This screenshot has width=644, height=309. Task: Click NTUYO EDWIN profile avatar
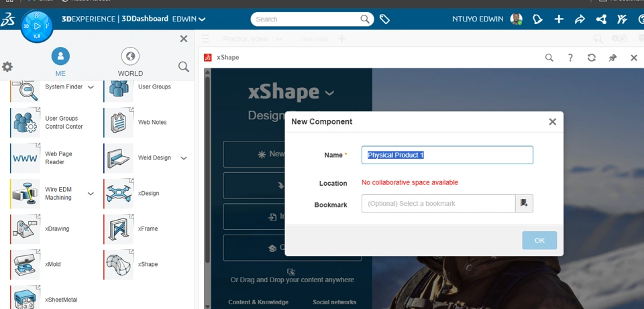[x=517, y=19]
